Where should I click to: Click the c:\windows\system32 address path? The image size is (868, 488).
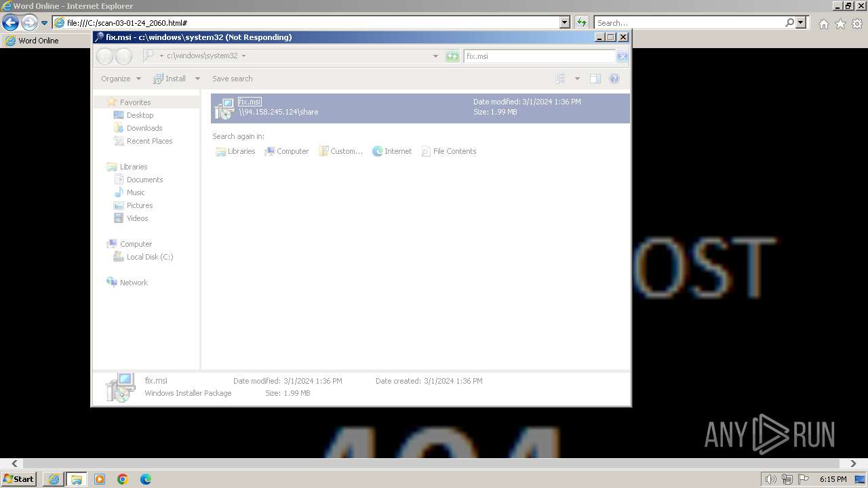(202, 56)
